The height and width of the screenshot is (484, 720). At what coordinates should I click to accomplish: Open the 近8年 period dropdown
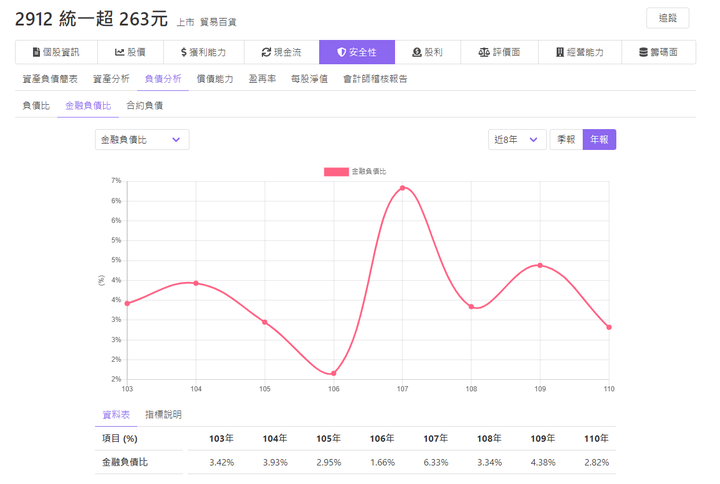point(517,140)
